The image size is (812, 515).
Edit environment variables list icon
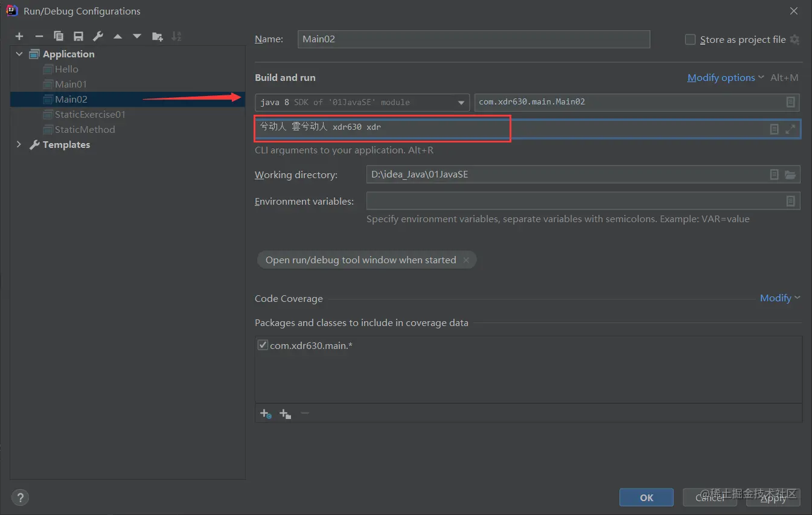[790, 201]
